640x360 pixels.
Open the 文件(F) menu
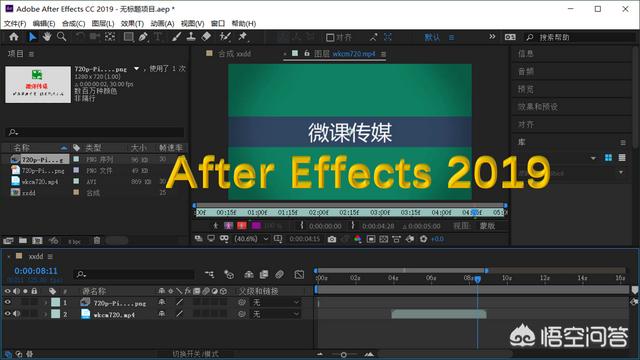[x=15, y=24]
